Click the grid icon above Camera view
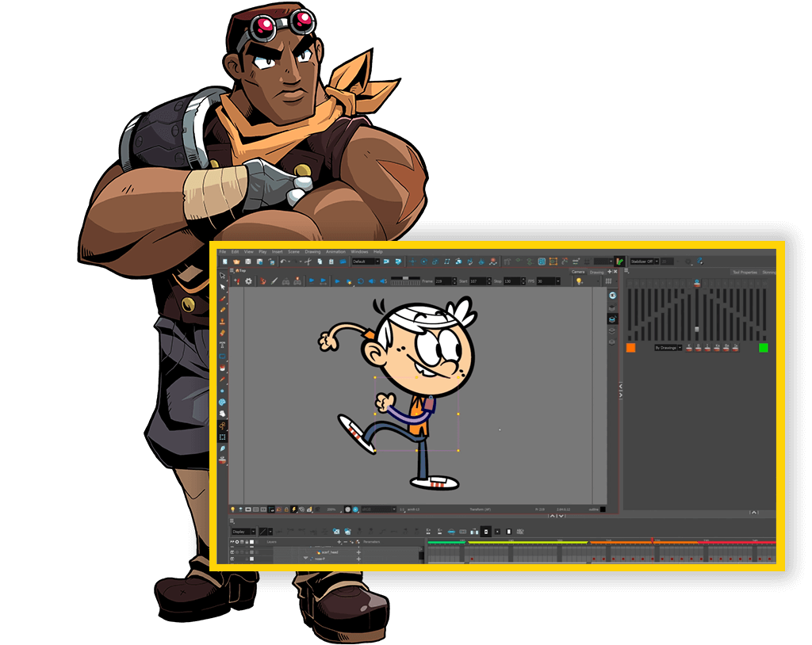The image size is (812, 645). [x=608, y=281]
